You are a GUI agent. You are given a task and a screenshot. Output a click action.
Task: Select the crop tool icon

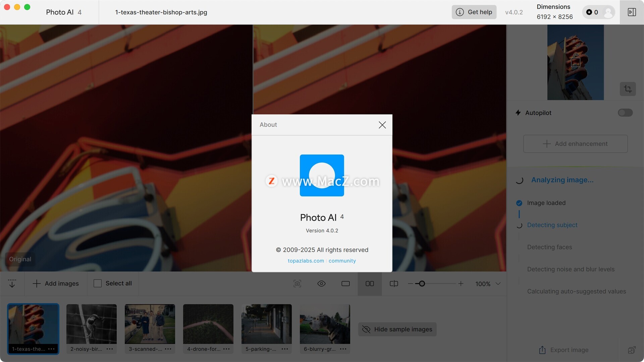click(x=628, y=89)
